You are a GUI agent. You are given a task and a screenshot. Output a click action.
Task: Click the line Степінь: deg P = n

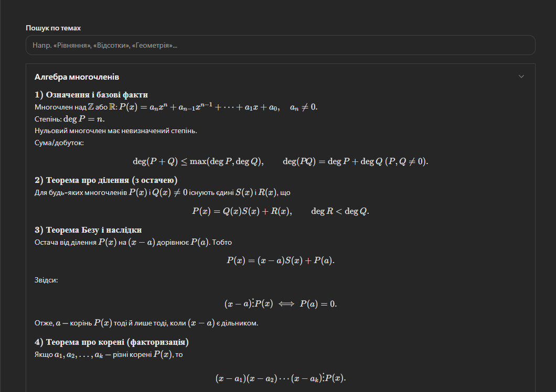coord(70,119)
